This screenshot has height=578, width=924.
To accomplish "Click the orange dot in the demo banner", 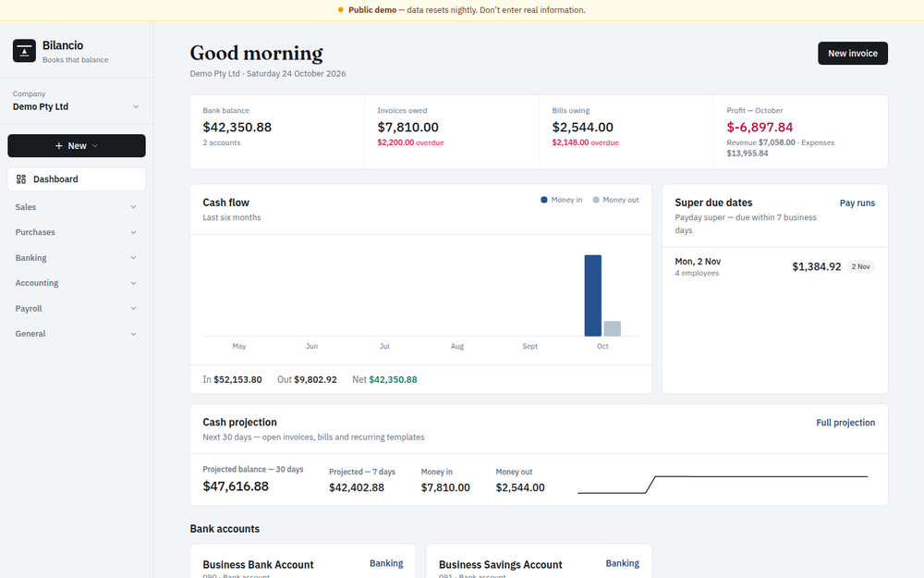I will tap(341, 10).
